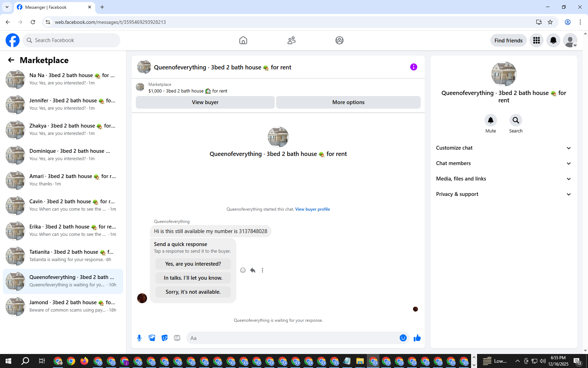Image resolution: width=588 pixels, height=368 pixels.
Task: Click the Find friends button
Action: click(509, 40)
